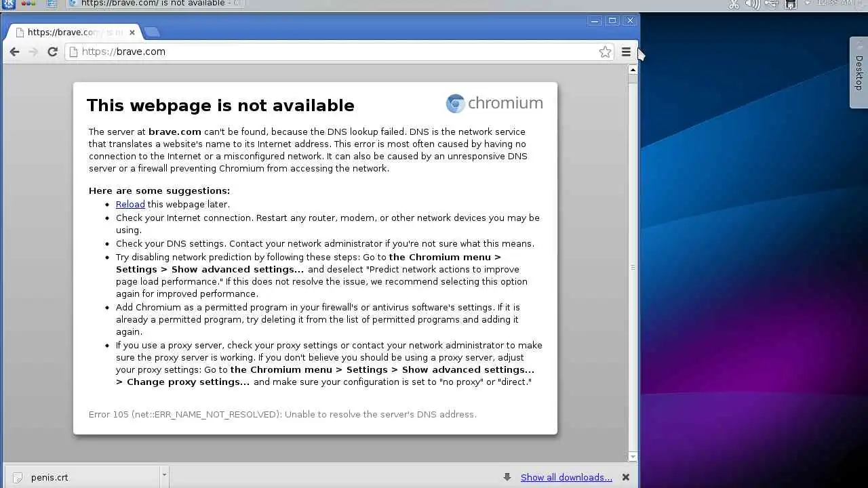This screenshot has height=488, width=868.
Task: Close the downloads bar
Action: tap(626, 477)
